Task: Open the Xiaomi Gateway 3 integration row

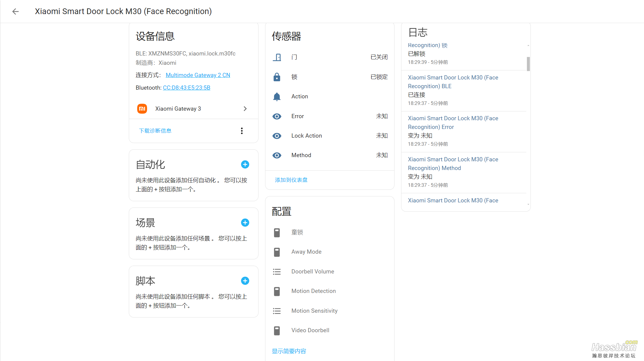Action: click(193, 109)
